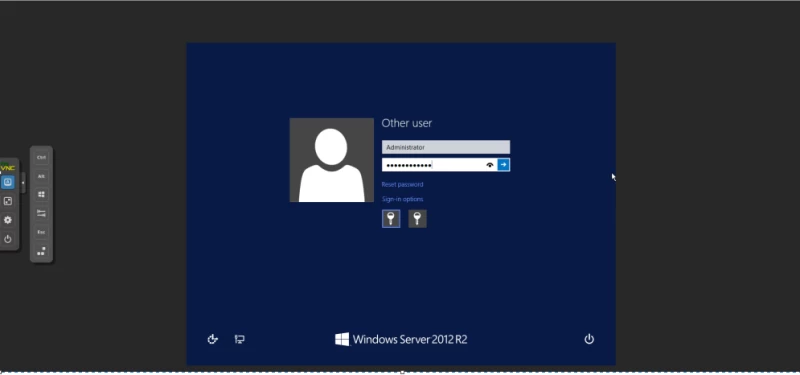This screenshot has width=800, height=375.
Task: Click the Administrator username field
Action: (x=445, y=147)
